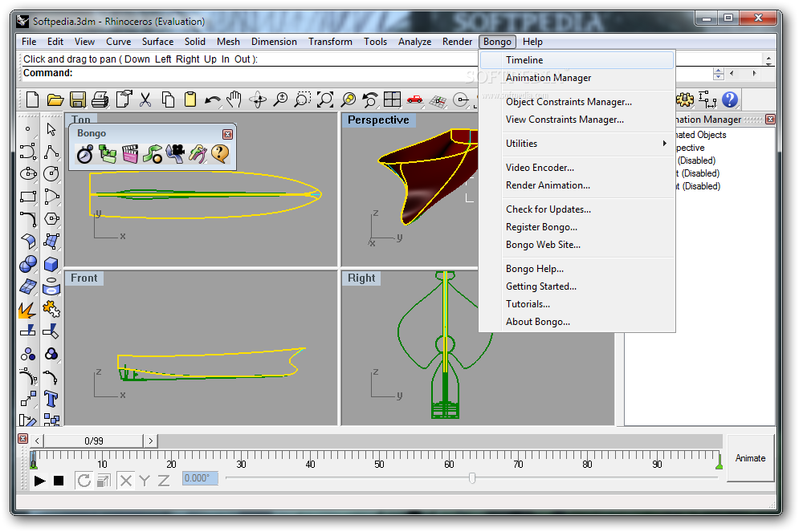Expand the Utilities submenu
Viewport: 799px width, 532px height.
click(x=577, y=144)
